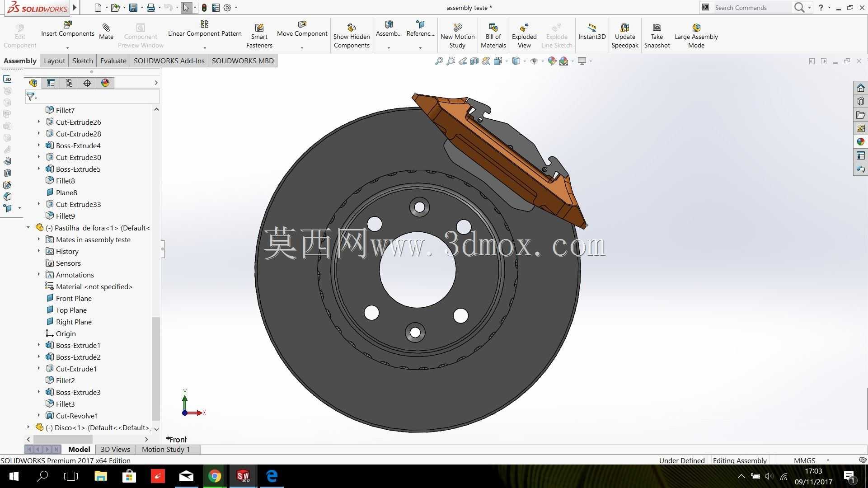
Task: Click the feature tree vertical scrollbar
Action: [156, 368]
